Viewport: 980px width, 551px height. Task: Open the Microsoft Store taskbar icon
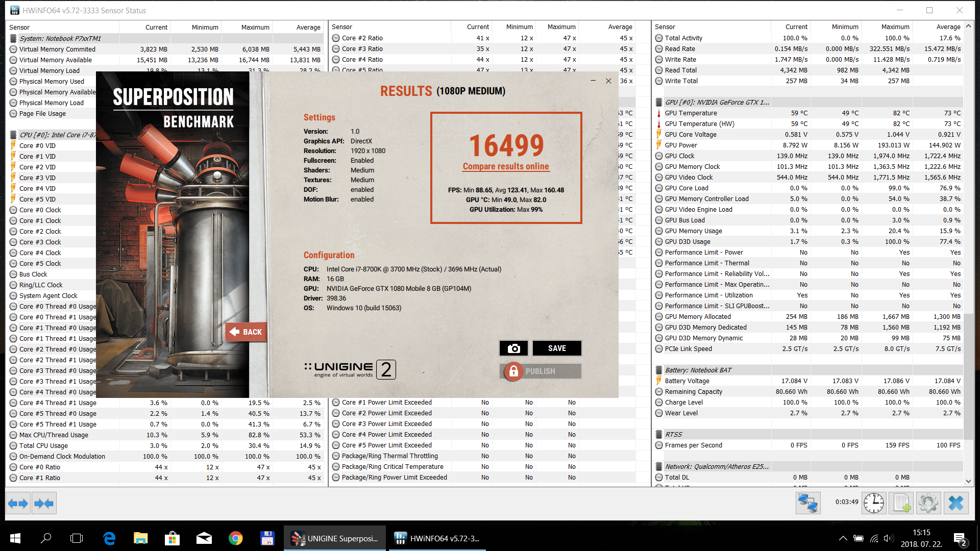(x=172, y=538)
